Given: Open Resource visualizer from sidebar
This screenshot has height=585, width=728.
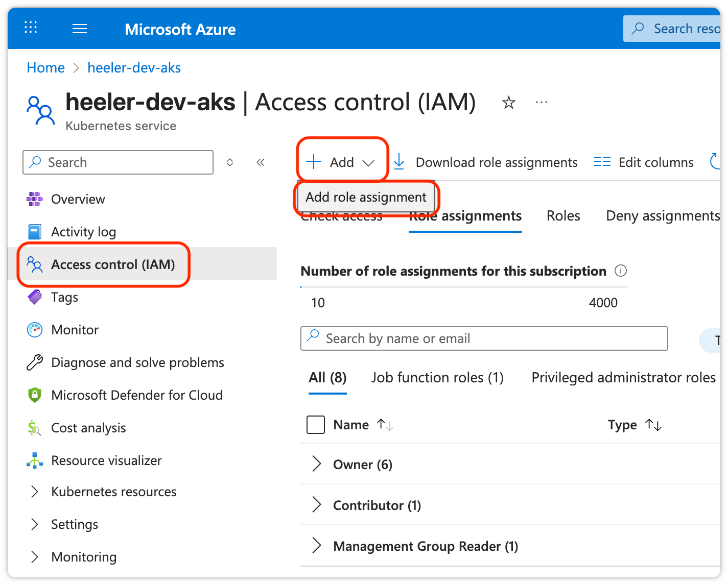Looking at the screenshot, I should [x=106, y=460].
